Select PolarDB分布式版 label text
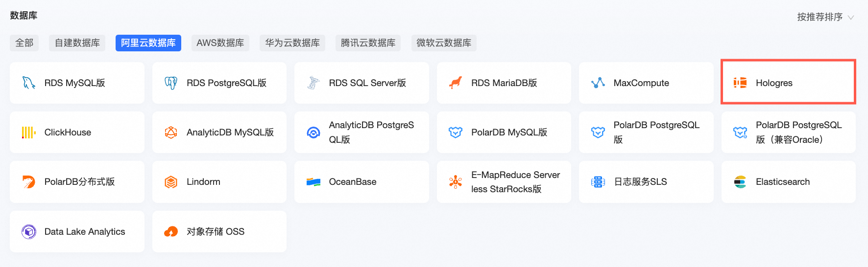 click(80, 182)
